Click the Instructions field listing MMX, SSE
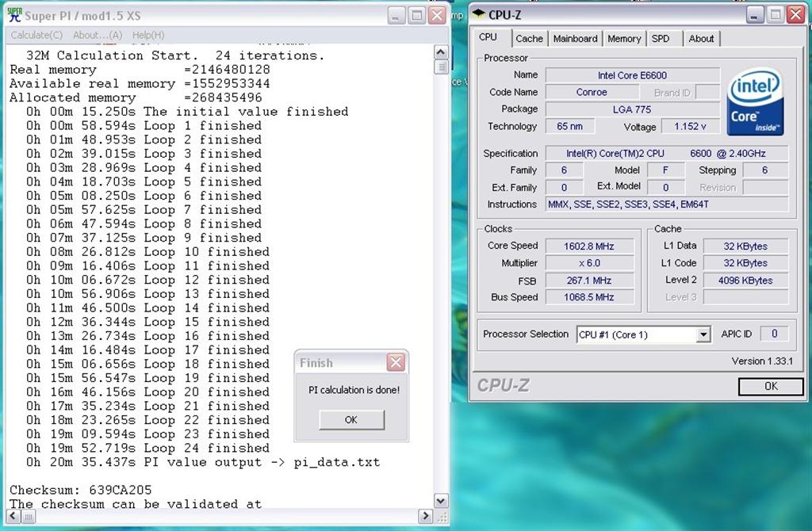The width and height of the screenshot is (812, 531). point(667,204)
